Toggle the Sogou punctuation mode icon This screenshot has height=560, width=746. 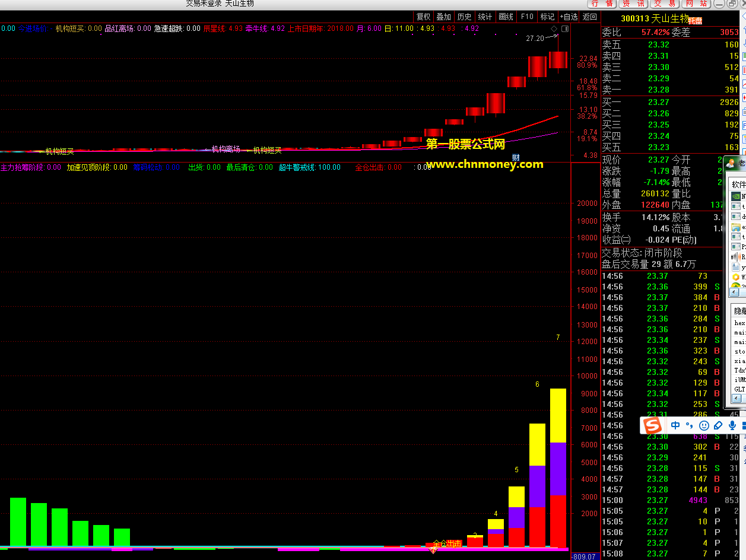(689, 425)
